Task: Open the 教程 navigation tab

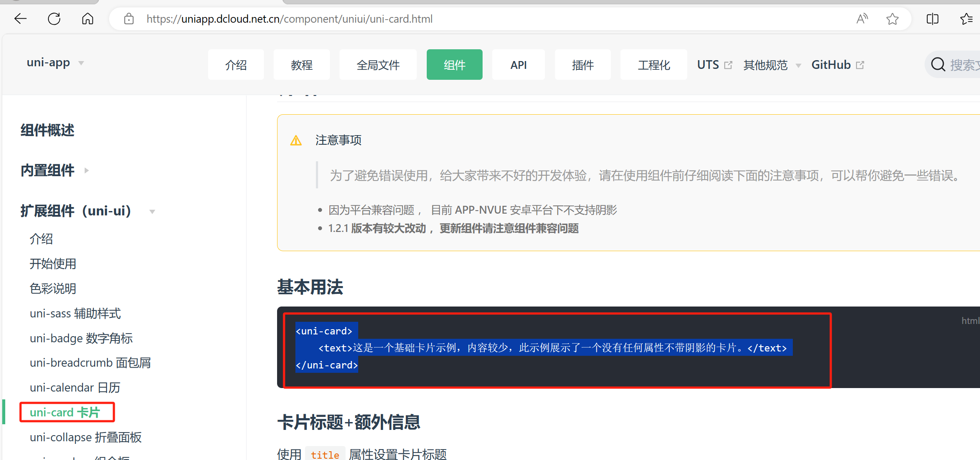Action: [302, 65]
